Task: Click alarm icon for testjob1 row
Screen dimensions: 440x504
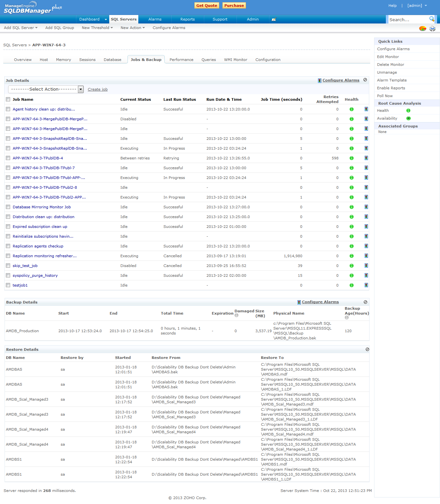Action: point(366,285)
